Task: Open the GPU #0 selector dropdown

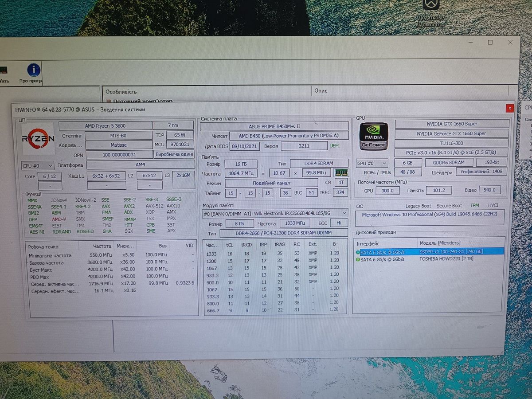Action: (x=372, y=163)
